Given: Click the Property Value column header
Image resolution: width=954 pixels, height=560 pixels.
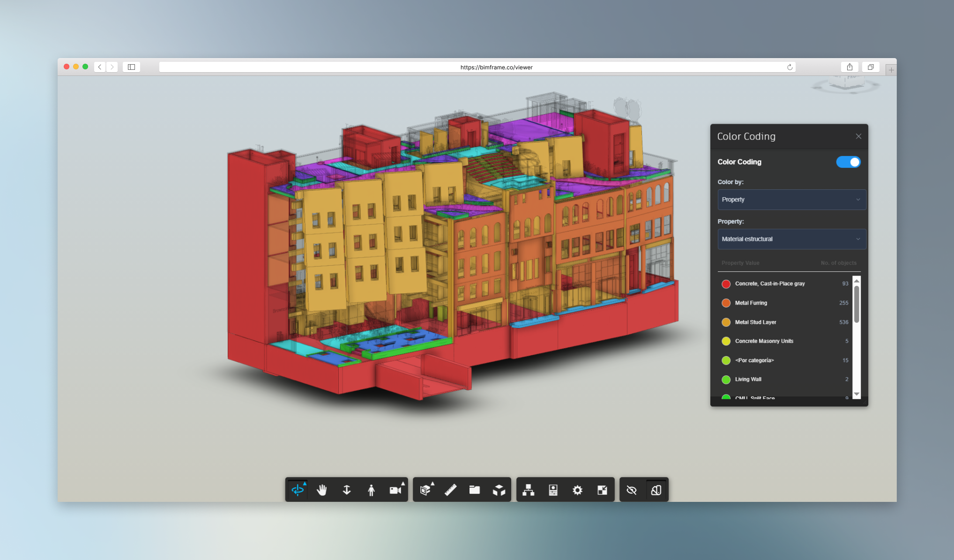Looking at the screenshot, I should 740,263.
